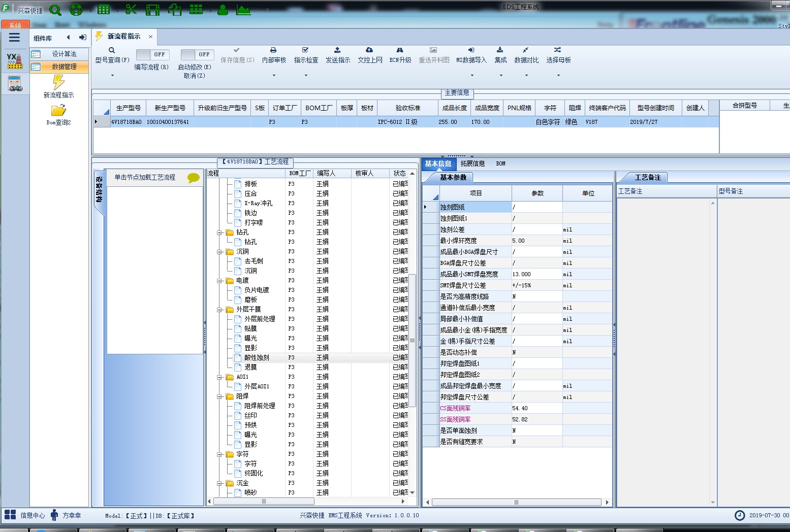The image size is (790, 532).
Task: Click the 成品长度 column header
Action: coord(454,108)
